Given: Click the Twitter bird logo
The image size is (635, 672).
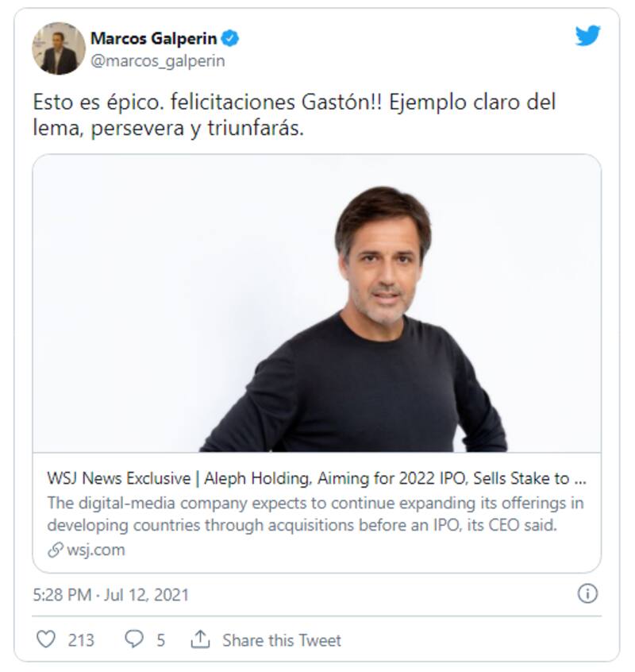Looking at the screenshot, I should pyautogui.click(x=588, y=37).
